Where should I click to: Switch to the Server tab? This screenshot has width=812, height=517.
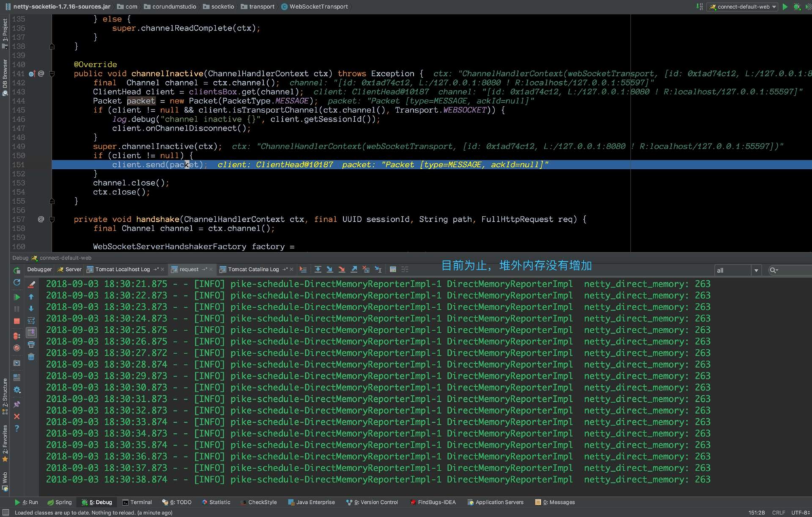[69, 269]
